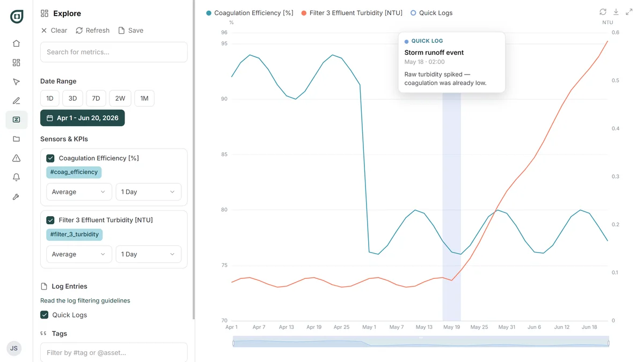Select the 2W date range
The image size is (644, 362).
coord(120,98)
